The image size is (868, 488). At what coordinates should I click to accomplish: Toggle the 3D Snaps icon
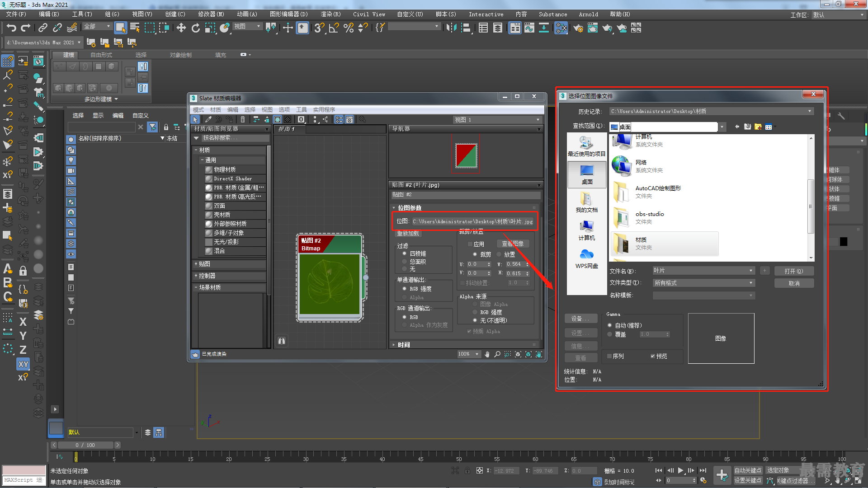click(319, 28)
